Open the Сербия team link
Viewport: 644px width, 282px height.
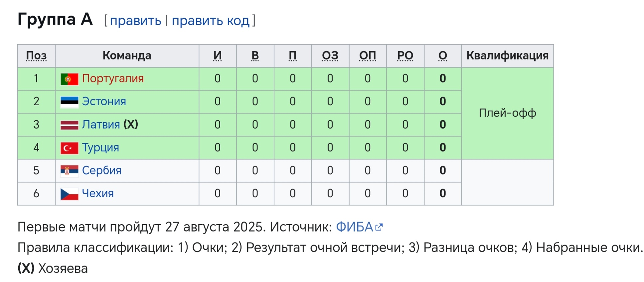[x=101, y=170]
